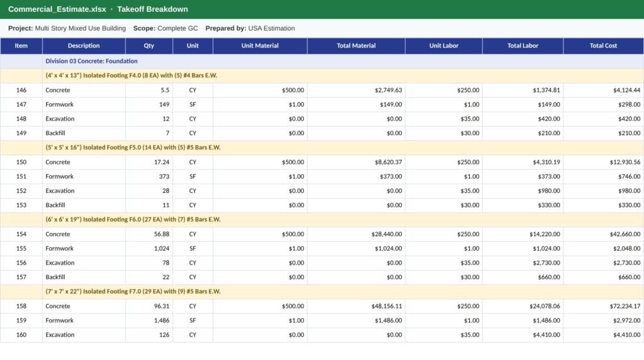The width and height of the screenshot is (644, 360).
Task: Click total cost $4,124.44 cell
Action: [603, 90]
